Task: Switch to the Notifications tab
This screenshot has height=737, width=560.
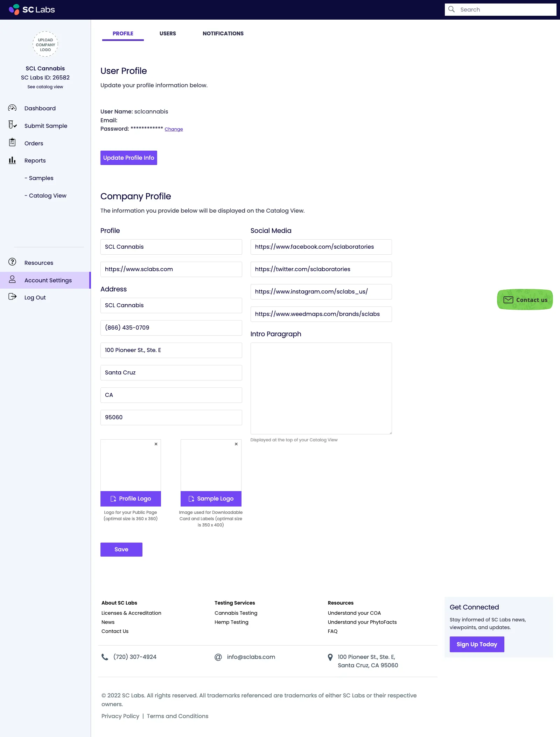Action: coord(223,34)
